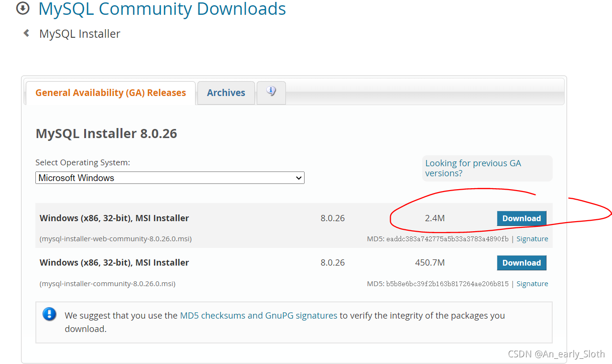612x364 pixels.
Task: Click the MySQL Installer 8.0.26 heading
Action: (106, 133)
